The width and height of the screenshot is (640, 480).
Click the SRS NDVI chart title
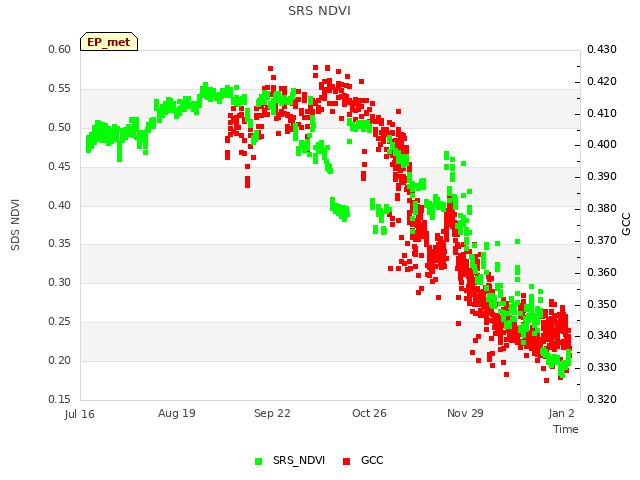(319, 11)
